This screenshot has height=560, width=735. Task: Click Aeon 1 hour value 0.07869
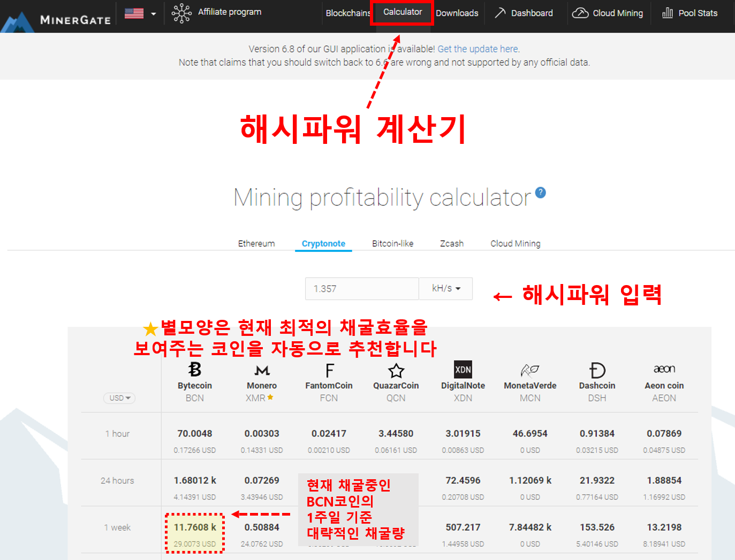(x=664, y=434)
